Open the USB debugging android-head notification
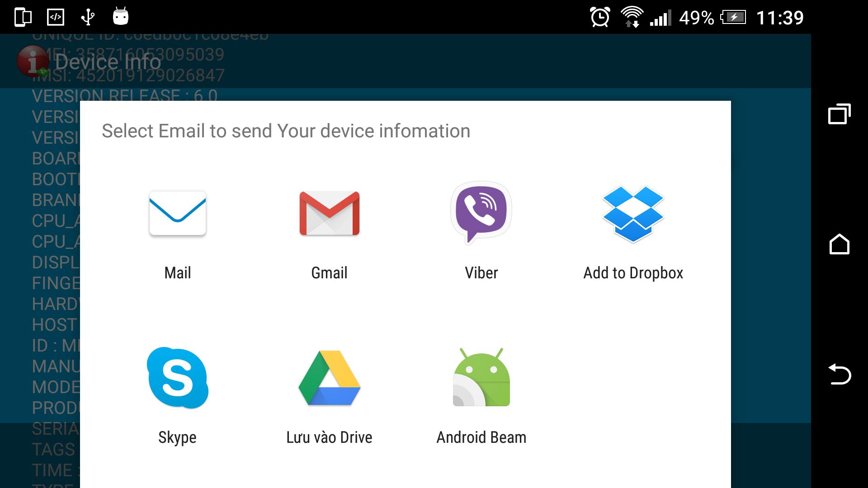 coord(120,16)
